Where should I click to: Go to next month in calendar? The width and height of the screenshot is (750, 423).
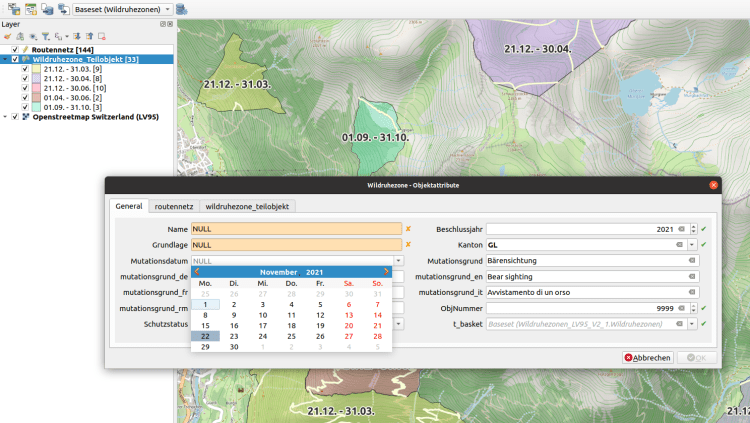[386, 271]
